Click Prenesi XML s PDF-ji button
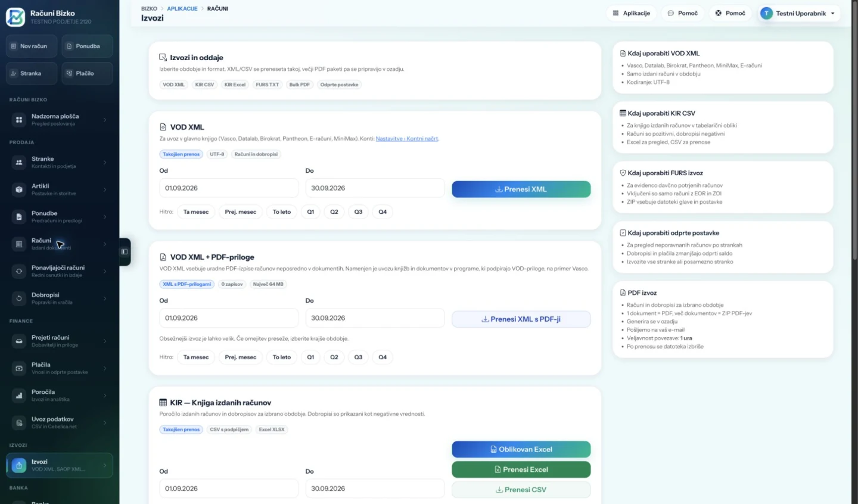Screen dimensions: 858x504 521,319
